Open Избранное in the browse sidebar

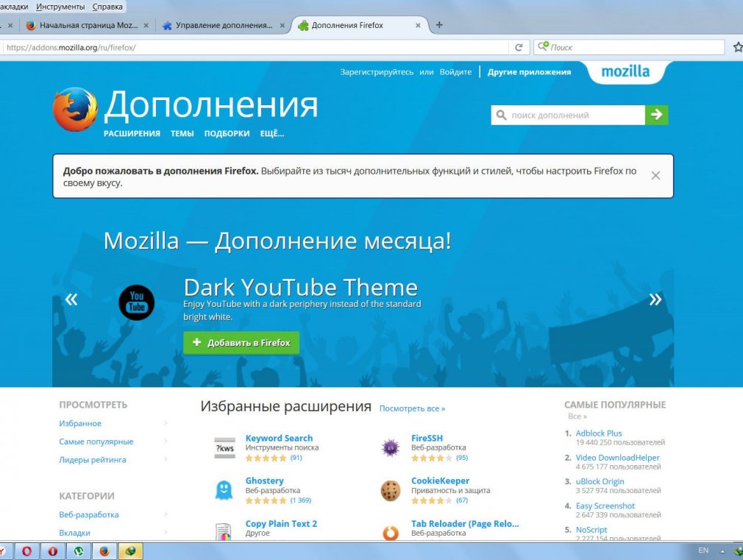click(80, 423)
